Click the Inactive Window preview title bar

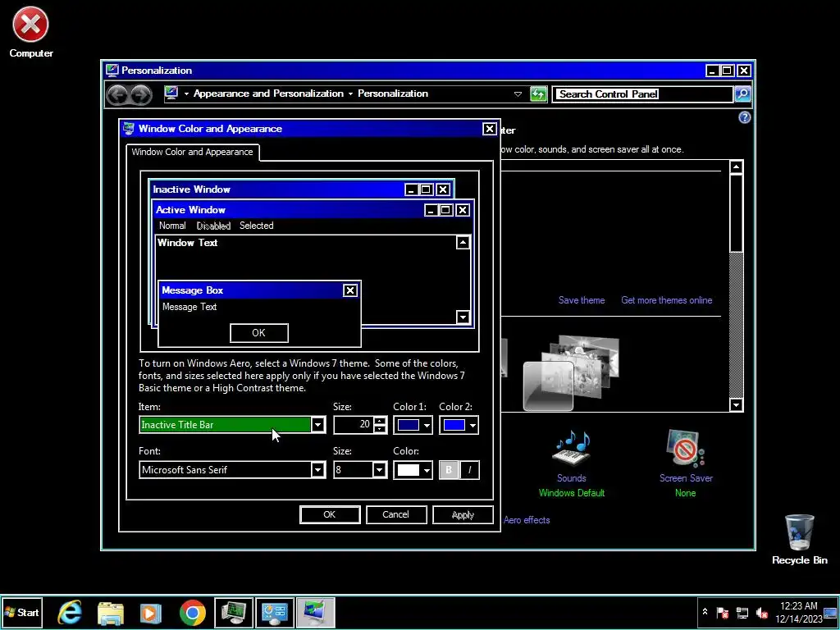coord(301,189)
